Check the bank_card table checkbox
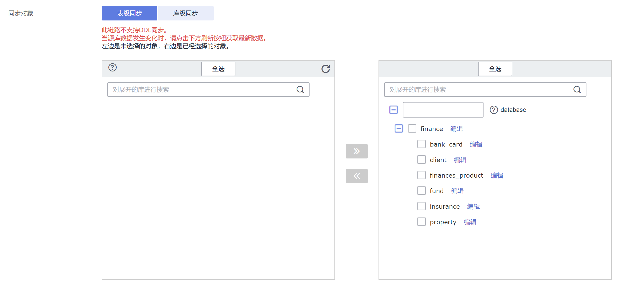The height and width of the screenshot is (283, 644). point(421,144)
